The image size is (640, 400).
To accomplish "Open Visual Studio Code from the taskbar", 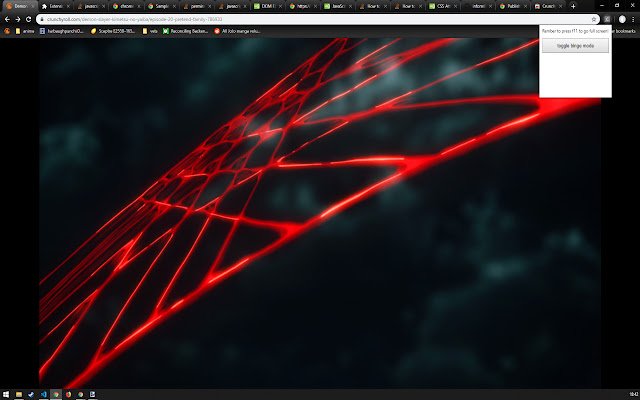I will pos(43,394).
